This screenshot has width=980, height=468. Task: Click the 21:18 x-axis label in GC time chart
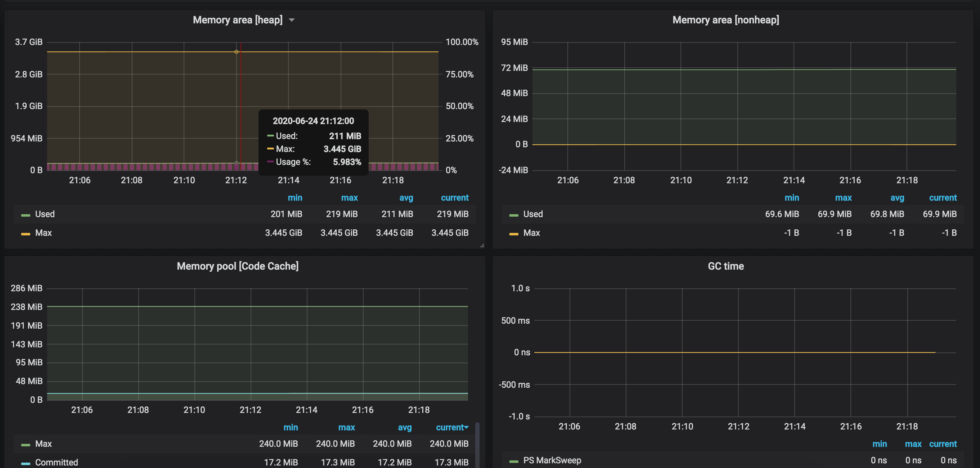(907, 427)
